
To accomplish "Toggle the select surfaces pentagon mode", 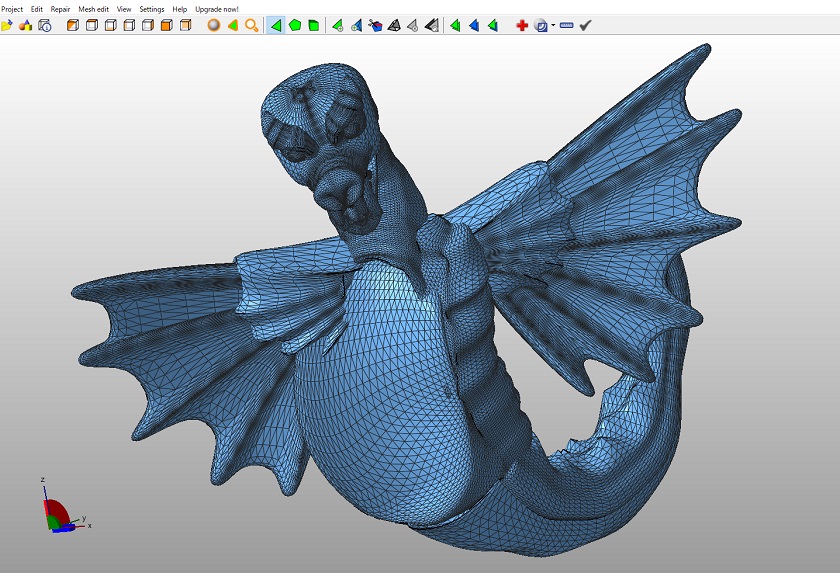I will pyautogui.click(x=295, y=25).
